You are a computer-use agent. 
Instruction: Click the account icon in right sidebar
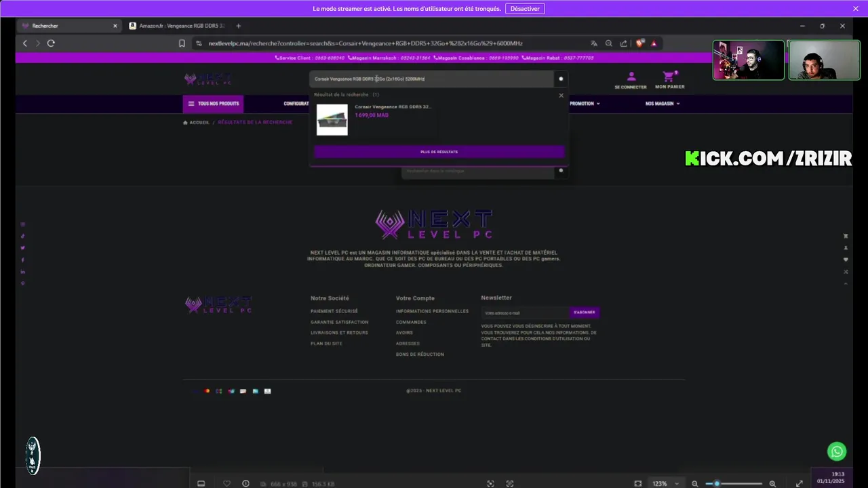(x=846, y=248)
